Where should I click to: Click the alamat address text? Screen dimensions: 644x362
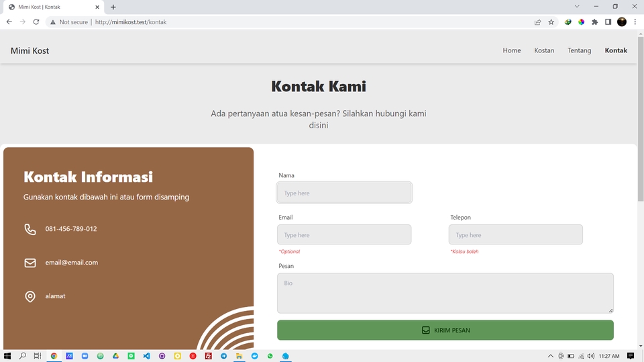coord(55,296)
